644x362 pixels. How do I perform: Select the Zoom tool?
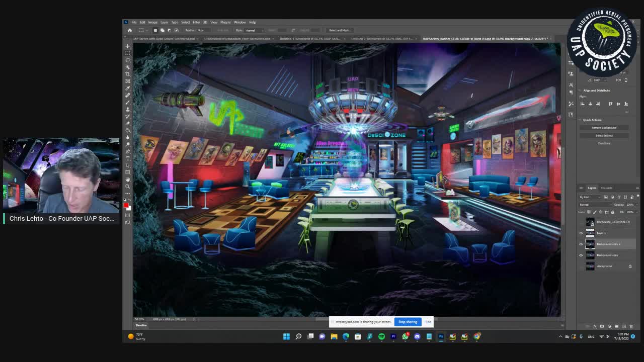128,187
